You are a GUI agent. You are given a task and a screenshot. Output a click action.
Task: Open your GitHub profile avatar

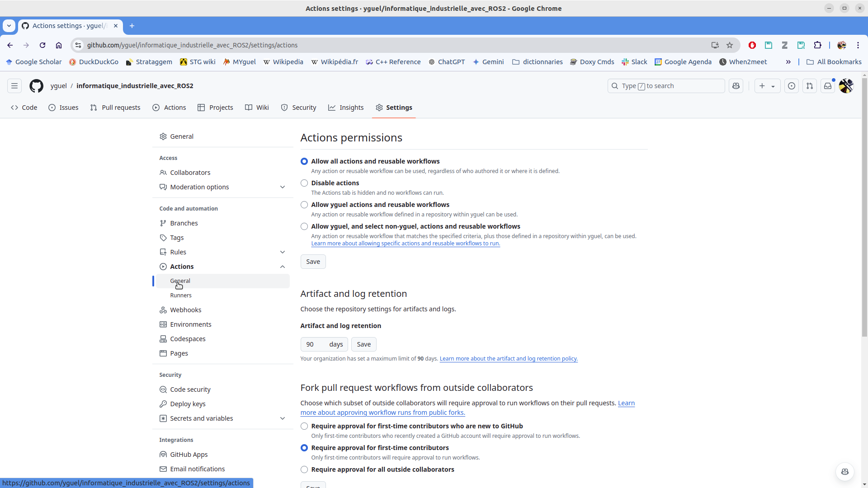pos(846,86)
